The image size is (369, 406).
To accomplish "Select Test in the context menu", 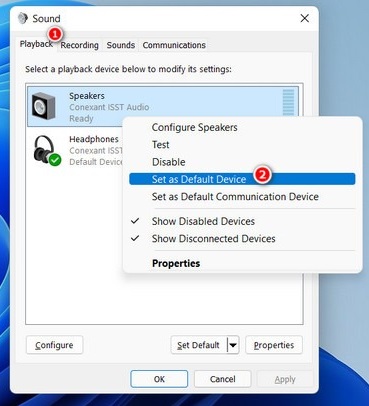I will [x=242, y=145].
